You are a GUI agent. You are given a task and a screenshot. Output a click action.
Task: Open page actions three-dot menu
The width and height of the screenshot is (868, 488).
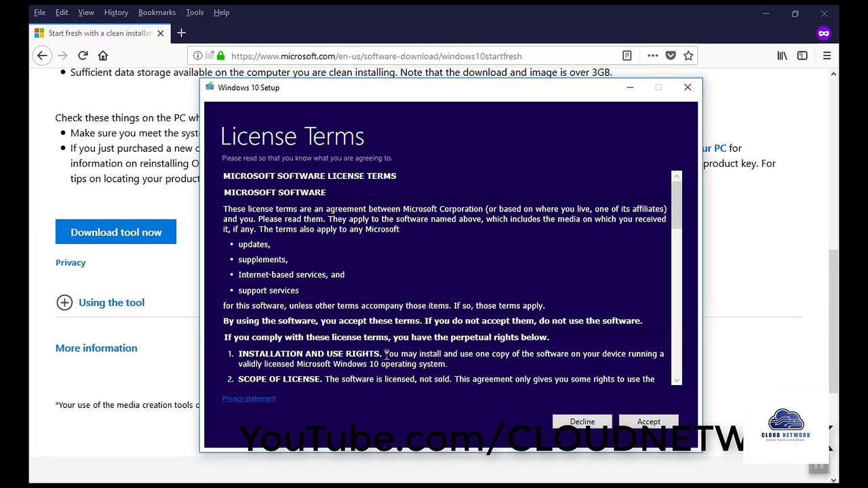pyautogui.click(x=652, y=56)
